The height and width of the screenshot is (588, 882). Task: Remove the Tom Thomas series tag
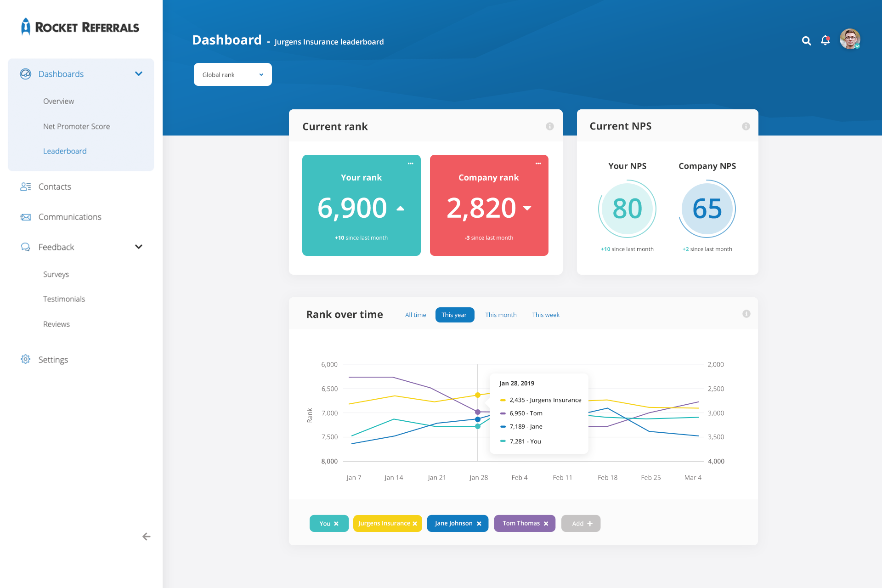point(546,524)
